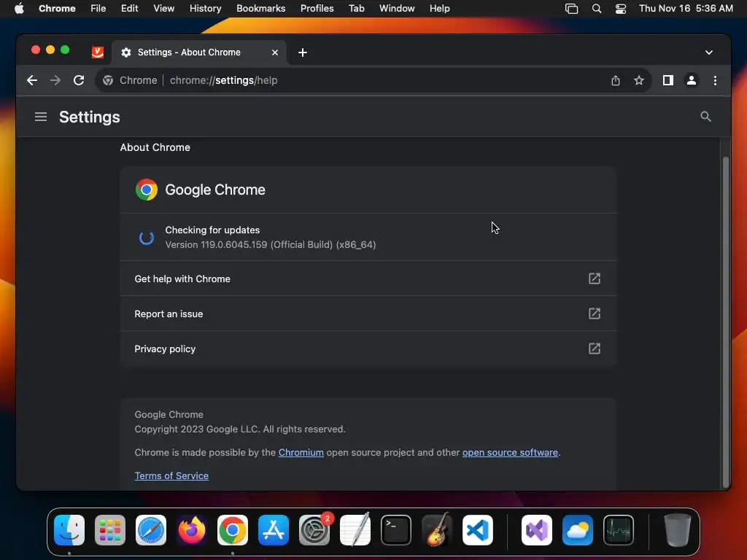Click the forward navigation arrow
This screenshot has height=560, width=747.
click(55, 80)
